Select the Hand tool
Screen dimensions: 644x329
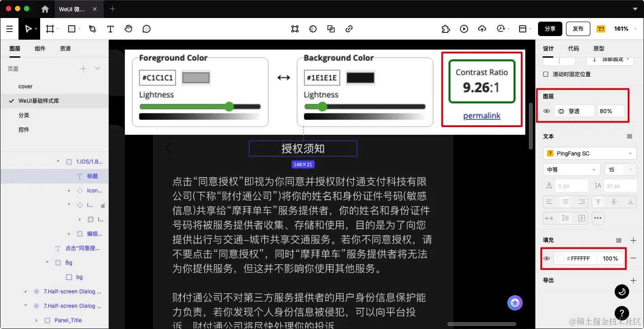(129, 28)
